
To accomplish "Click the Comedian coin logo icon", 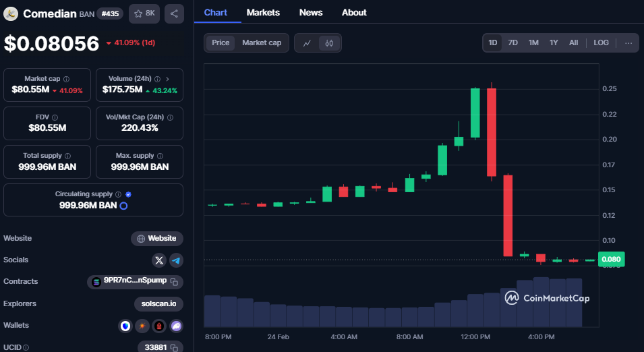I will [x=11, y=13].
